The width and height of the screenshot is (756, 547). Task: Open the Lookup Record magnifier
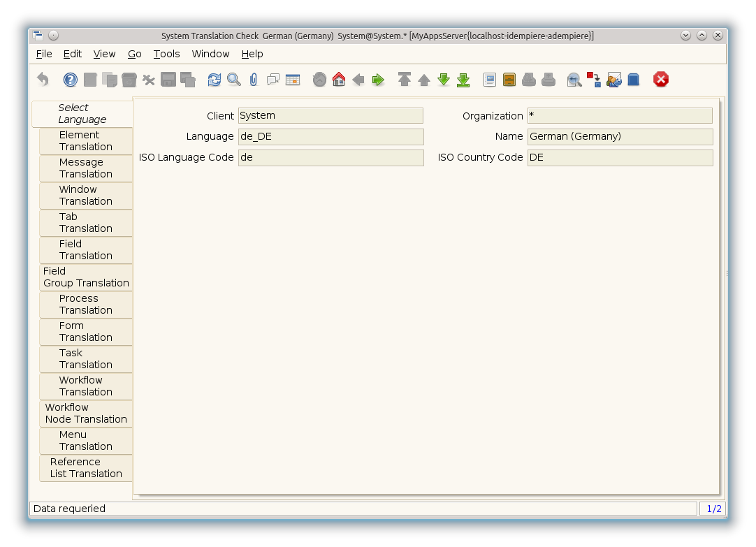pyautogui.click(x=234, y=80)
